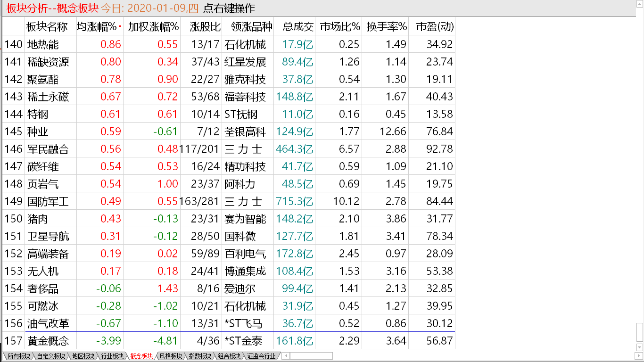Click leading stock 阿科力
Screen dimensions: 644x362
(x=240, y=184)
